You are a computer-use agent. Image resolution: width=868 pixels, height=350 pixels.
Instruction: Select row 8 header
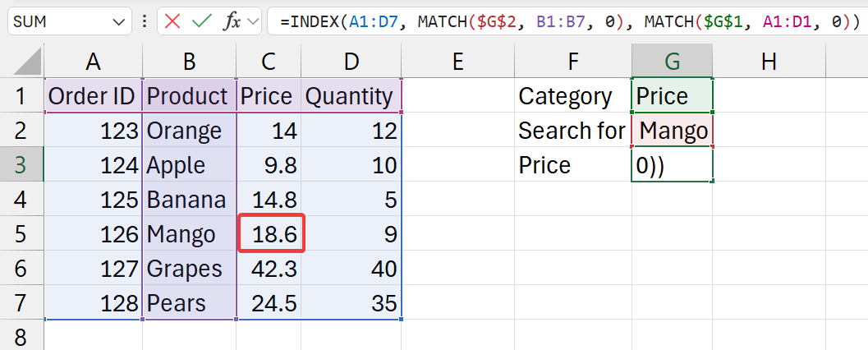21,337
